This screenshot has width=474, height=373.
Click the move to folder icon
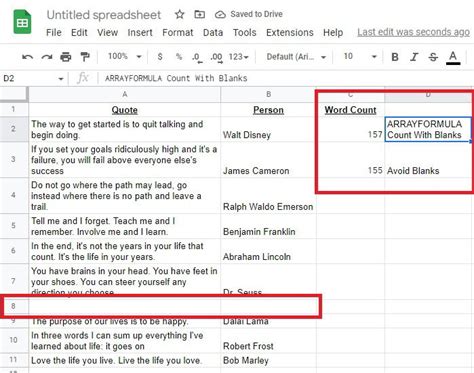click(x=199, y=14)
